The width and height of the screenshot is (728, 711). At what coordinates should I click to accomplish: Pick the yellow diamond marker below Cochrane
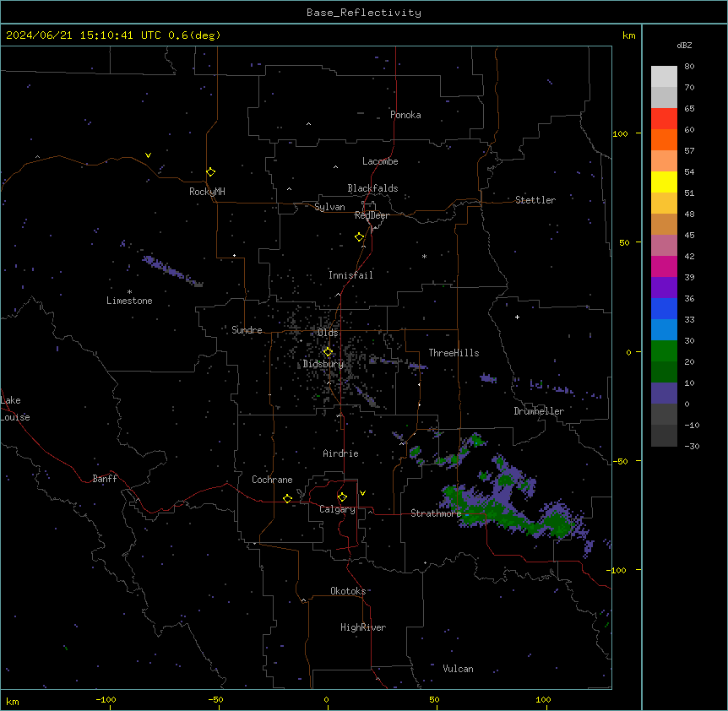tap(287, 498)
